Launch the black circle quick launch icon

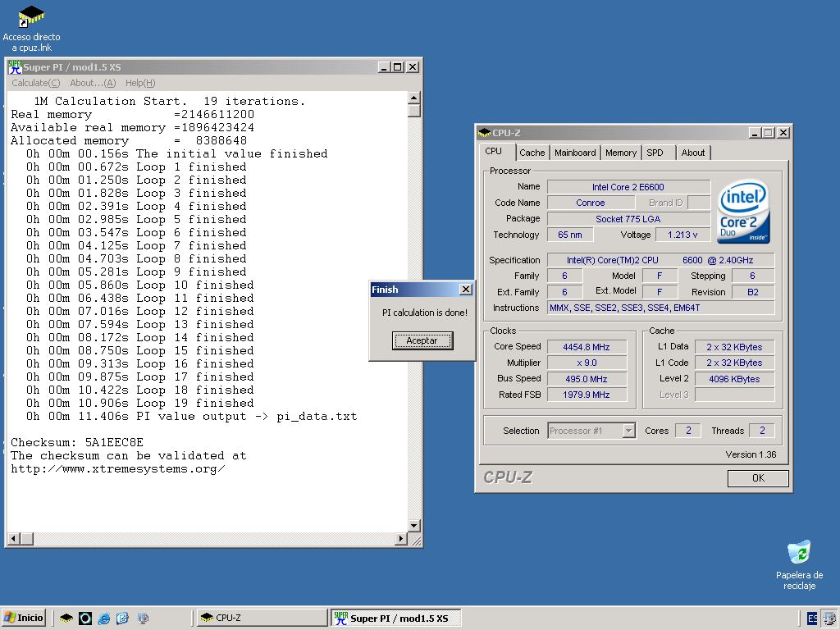tap(85, 619)
